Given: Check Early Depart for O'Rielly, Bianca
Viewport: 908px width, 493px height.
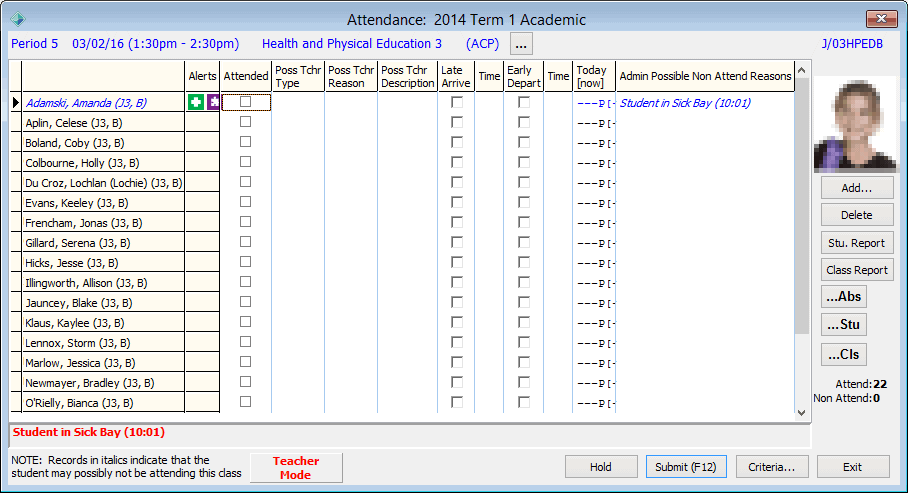Looking at the screenshot, I should coord(524,402).
